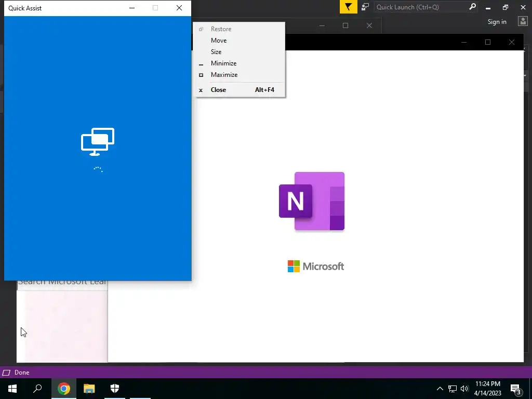The width and height of the screenshot is (532, 399).
Task: Open File Explorer from taskbar
Action: click(89, 389)
